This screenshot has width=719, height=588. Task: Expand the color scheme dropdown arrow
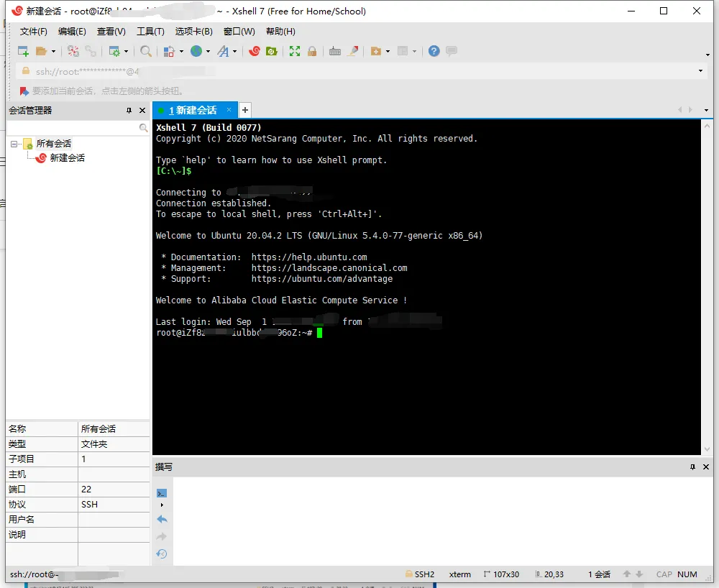(x=181, y=51)
